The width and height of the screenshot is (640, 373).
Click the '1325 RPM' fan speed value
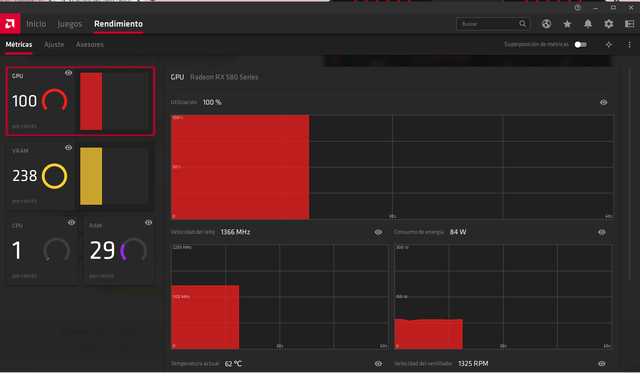(473, 364)
